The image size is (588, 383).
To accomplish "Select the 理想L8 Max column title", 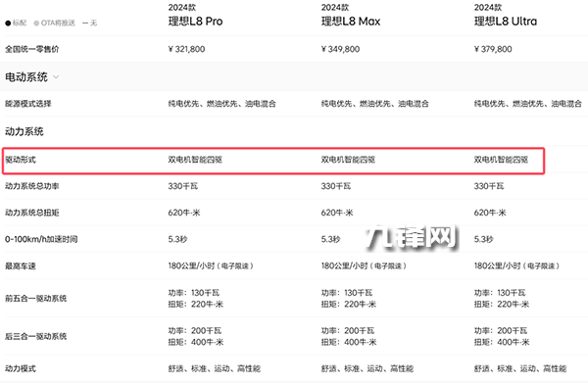I will pyautogui.click(x=351, y=22).
